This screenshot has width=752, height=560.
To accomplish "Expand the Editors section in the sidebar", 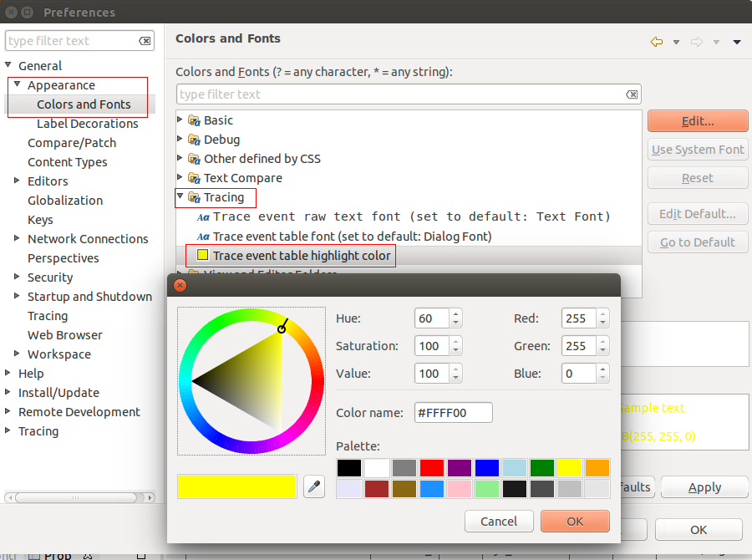I will (17, 181).
